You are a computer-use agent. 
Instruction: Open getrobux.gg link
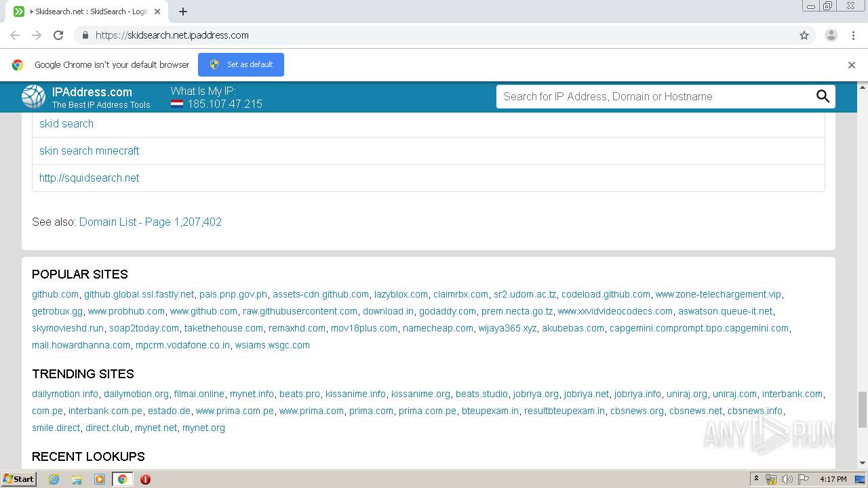(57, 311)
